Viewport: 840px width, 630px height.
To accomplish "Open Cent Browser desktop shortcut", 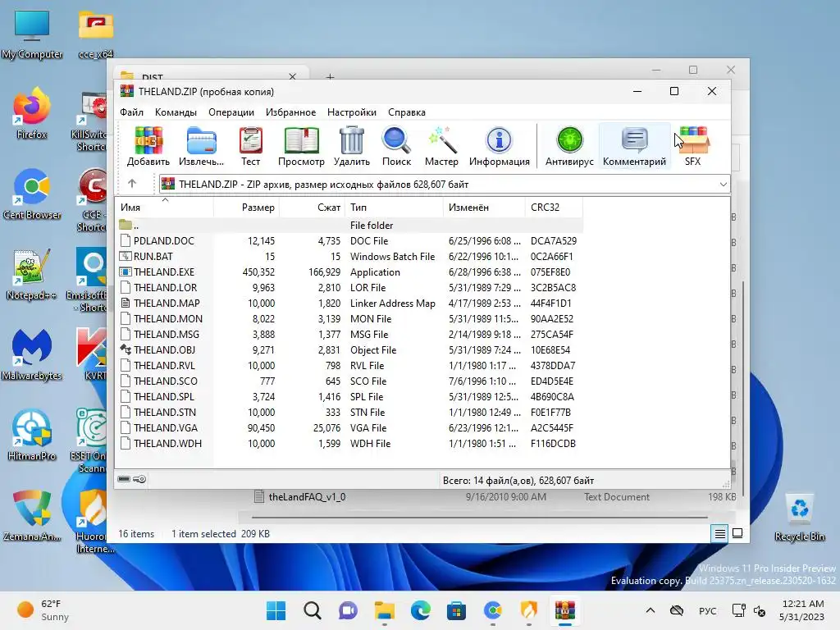I will [32, 194].
